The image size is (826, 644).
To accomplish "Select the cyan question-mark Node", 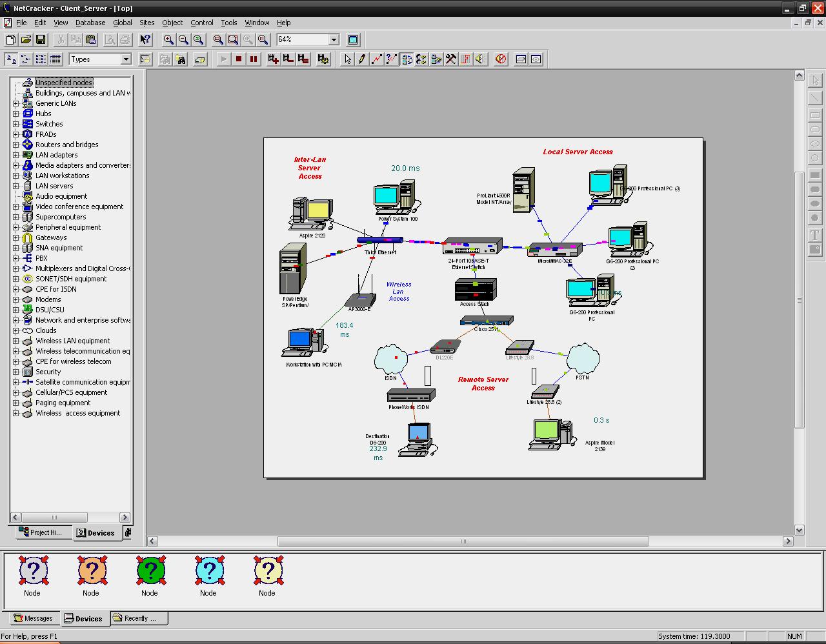I will [209, 570].
